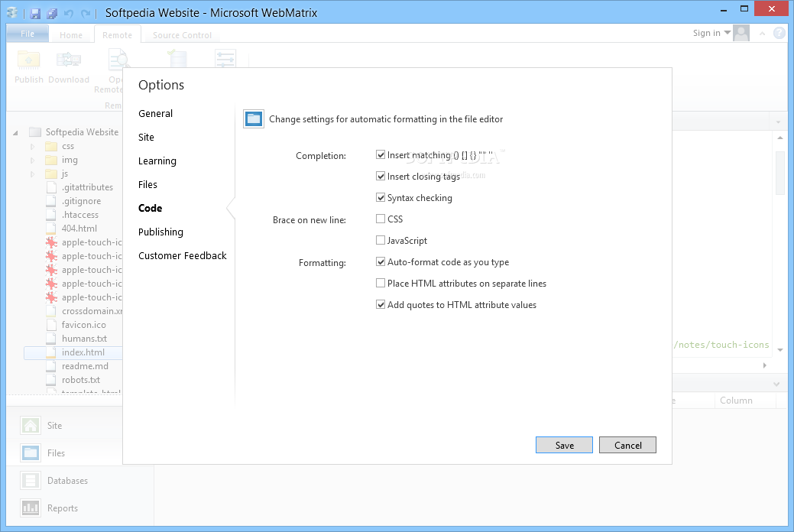Select readme.md in file tree
This screenshot has width=794, height=532.
click(x=85, y=366)
